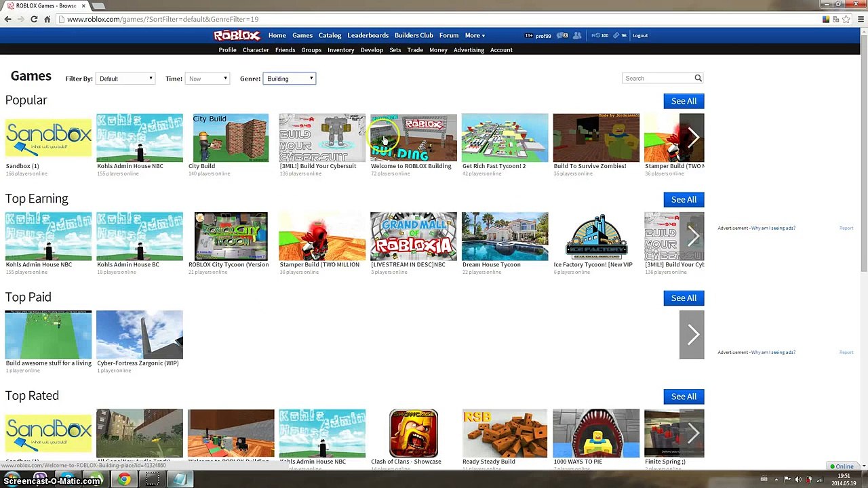Image resolution: width=868 pixels, height=488 pixels.
Task: Click See All for Top Rated
Action: [684, 396]
